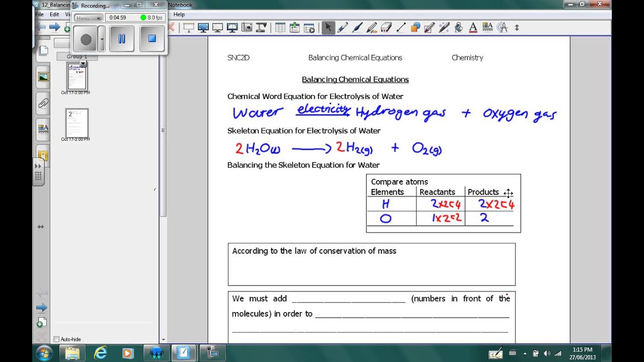The height and width of the screenshot is (362, 644).
Task: Select the Lines tool
Action: click(x=400, y=28)
